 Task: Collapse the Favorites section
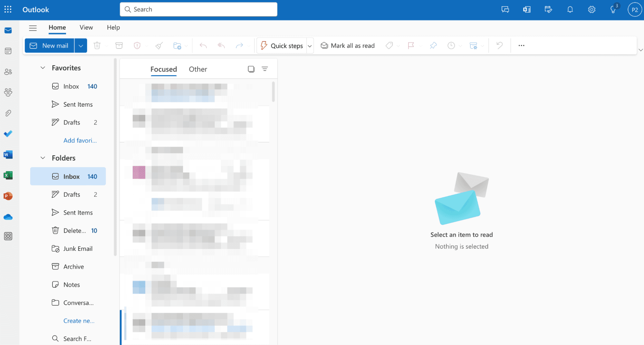(x=43, y=68)
